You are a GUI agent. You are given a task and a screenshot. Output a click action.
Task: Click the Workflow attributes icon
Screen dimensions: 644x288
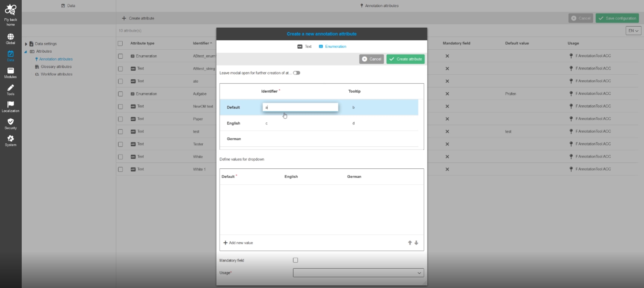tap(37, 74)
